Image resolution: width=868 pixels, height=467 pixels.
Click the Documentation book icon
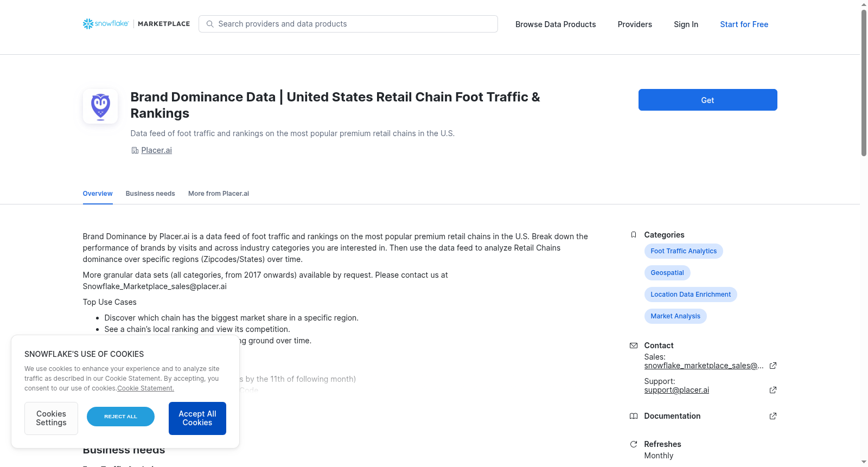633,416
